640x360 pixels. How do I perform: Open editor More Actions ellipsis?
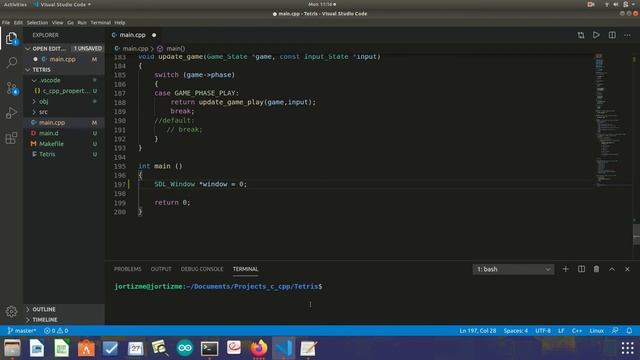point(627,35)
